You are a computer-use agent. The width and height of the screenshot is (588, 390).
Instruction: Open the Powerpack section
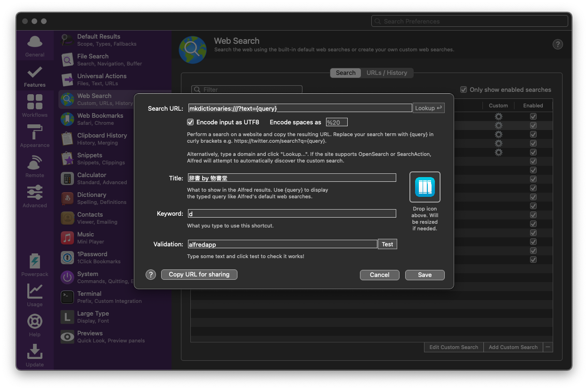pos(35,266)
